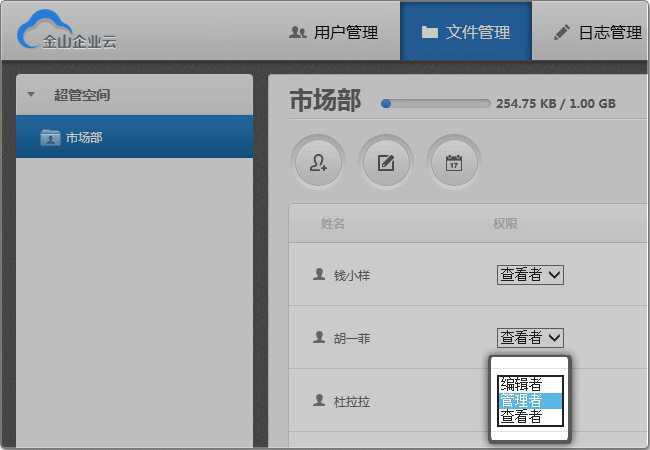Click the 用户管理 people icon
Screen dimensions: 650x450
tap(297, 32)
